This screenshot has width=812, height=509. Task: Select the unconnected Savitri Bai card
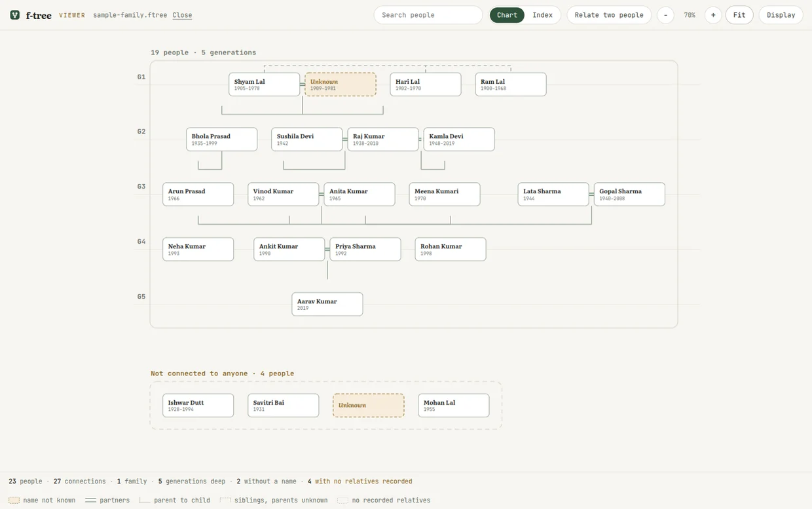(284, 405)
